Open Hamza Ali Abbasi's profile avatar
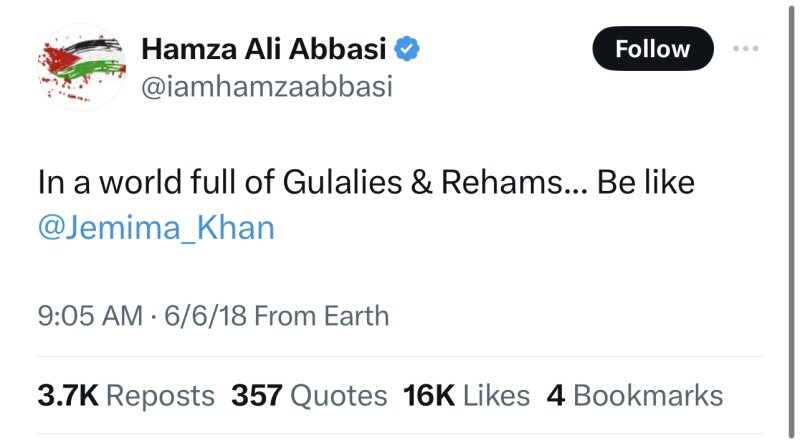 pyautogui.click(x=78, y=65)
